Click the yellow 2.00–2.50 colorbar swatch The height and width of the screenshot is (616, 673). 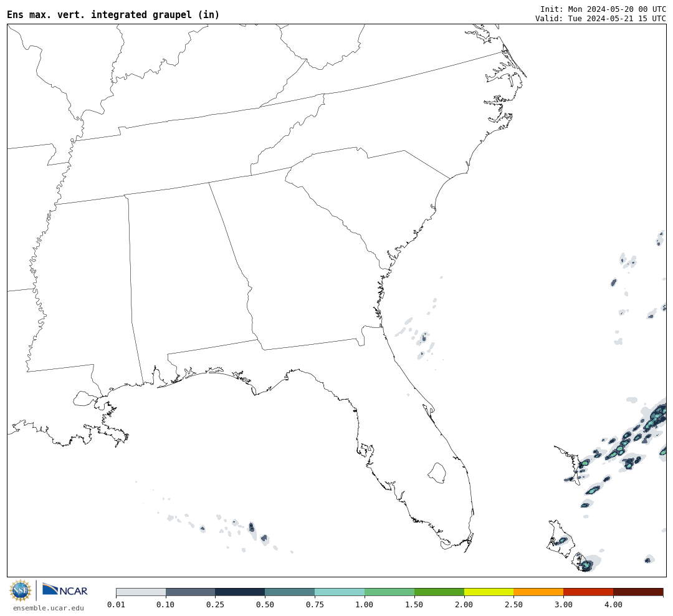[489, 592]
